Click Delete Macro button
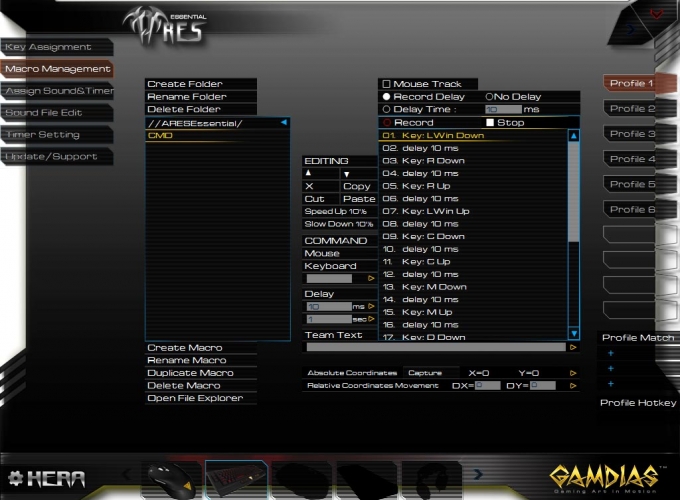Screen dimensions: 680x500 [201, 385]
